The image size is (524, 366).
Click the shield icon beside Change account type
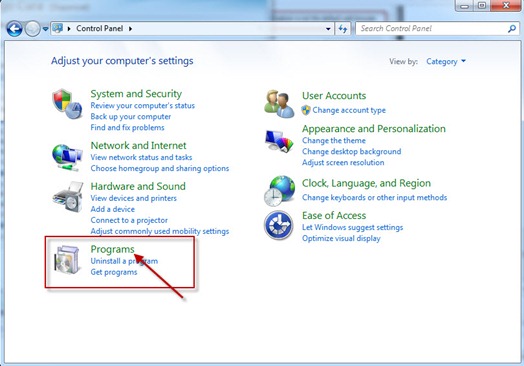306,110
